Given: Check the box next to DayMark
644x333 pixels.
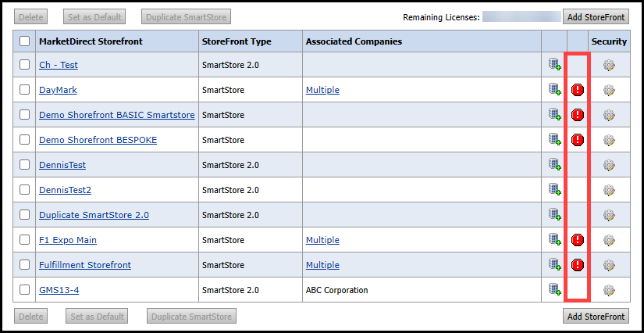Looking at the screenshot, I should (25, 90).
